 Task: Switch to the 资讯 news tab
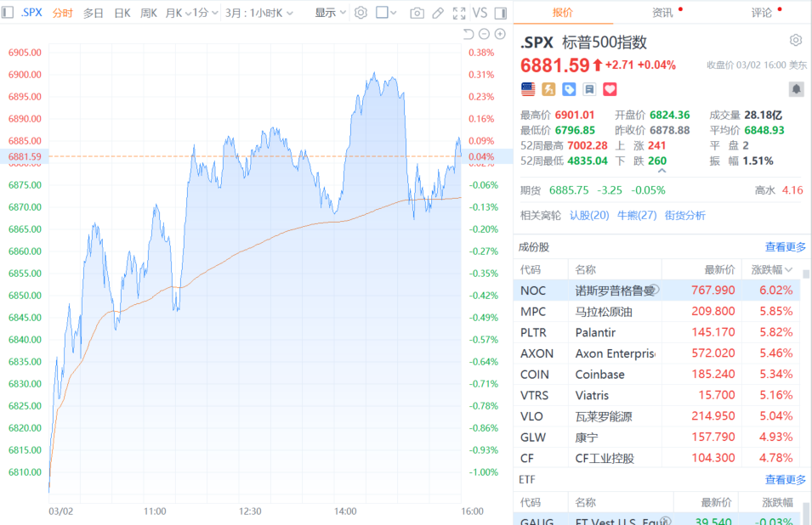[662, 13]
